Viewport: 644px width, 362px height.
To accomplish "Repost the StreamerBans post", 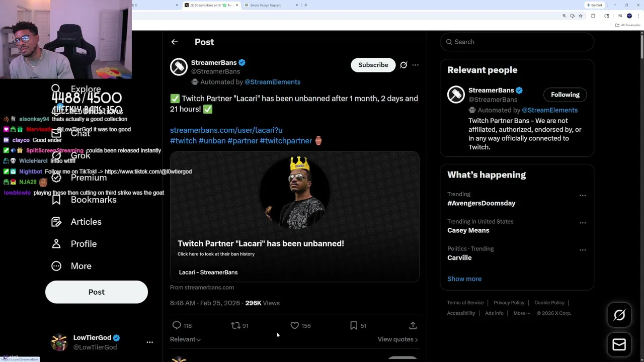I will click(x=235, y=326).
